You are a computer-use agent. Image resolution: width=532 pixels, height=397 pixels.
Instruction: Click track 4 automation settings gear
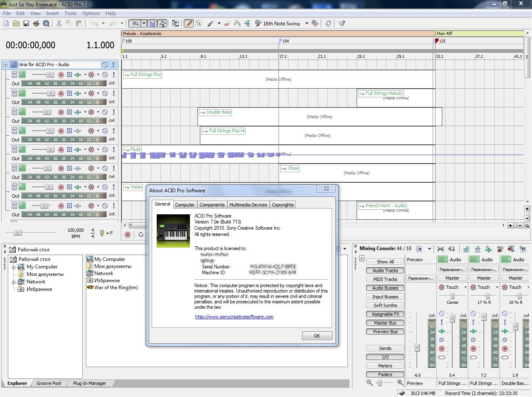click(x=91, y=112)
